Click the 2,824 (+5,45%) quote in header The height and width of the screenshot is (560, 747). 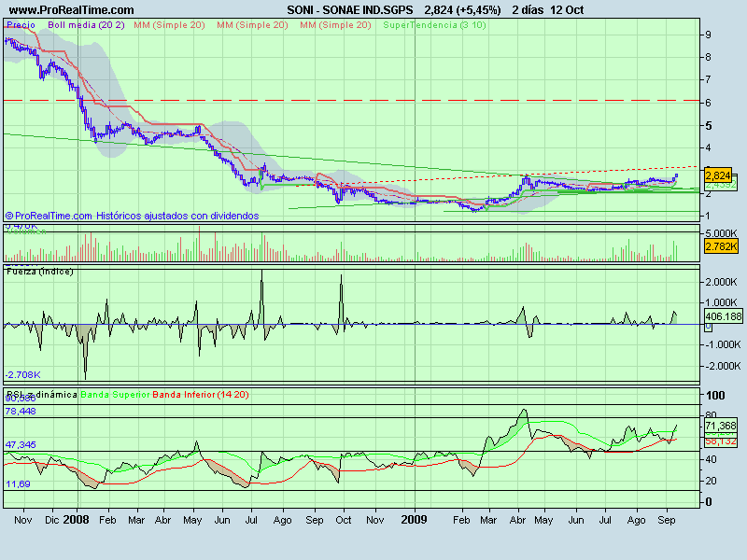(x=462, y=10)
